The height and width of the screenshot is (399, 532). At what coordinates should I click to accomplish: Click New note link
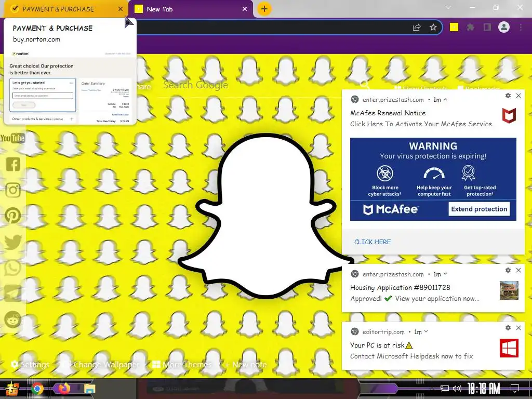pyautogui.click(x=245, y=364)
